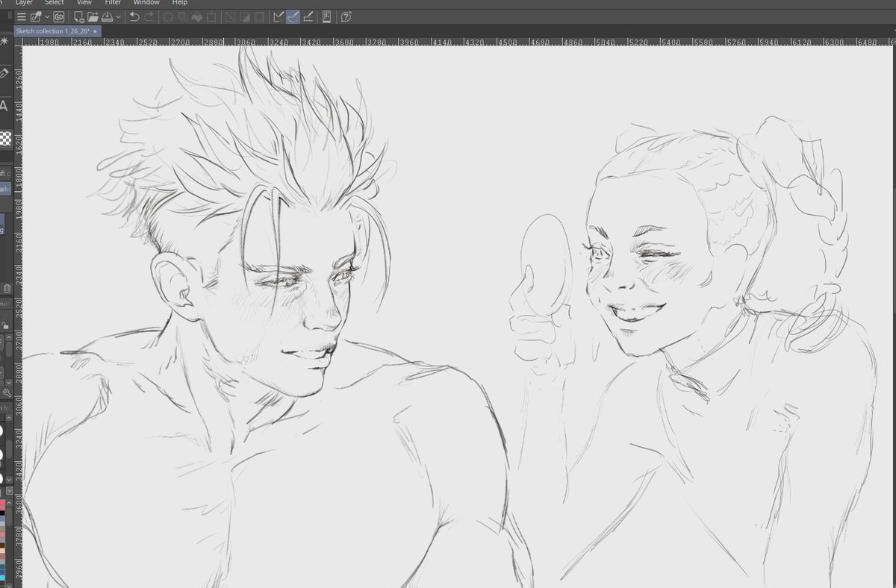The image size is (896, 588).
Task: Open the Window menu
Action: [x=146, y=3]
